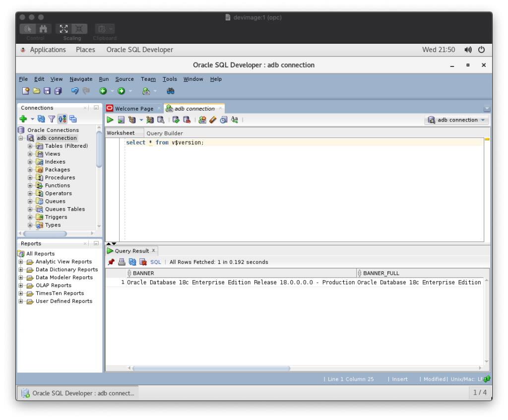This screenshot has width=508, height=420.
Task: Run the SQL statement with green play icon
Action: (110, 120)
